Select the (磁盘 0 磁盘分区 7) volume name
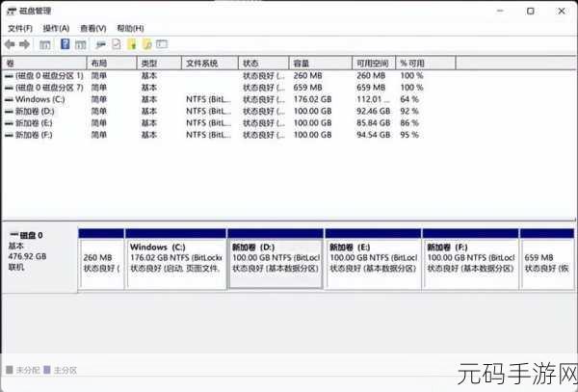The height and width of the screenshot is (392, 578). 49,88
